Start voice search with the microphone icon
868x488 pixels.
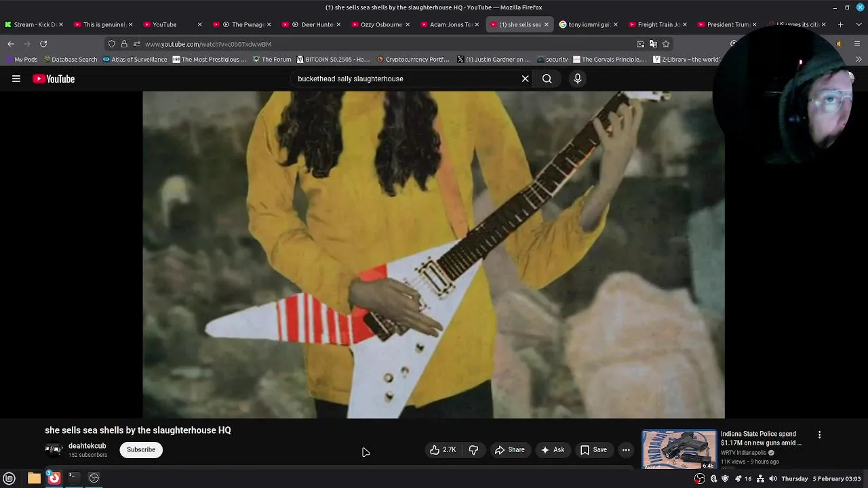click(578, 79)
